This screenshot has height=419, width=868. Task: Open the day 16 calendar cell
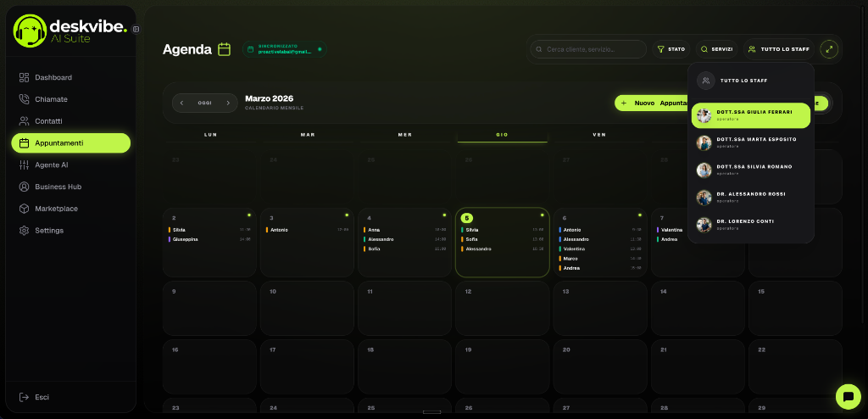209,366
